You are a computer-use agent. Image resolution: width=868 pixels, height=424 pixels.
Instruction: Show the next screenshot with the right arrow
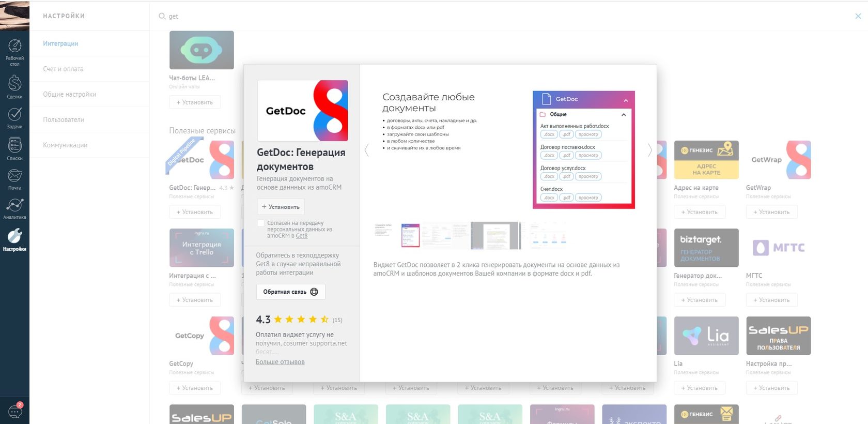click(x=650, y=150)
